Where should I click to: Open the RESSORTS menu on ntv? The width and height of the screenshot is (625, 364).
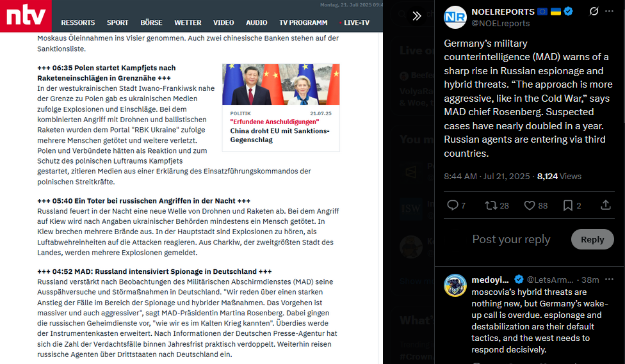point(77,22)
